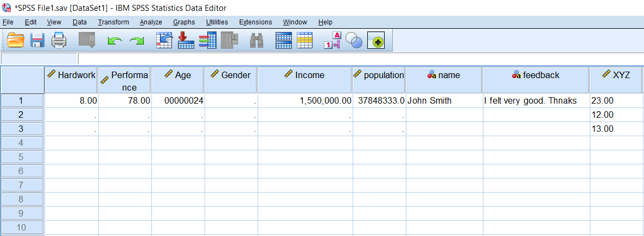Select the Performance column header

[x=124, y=80]
